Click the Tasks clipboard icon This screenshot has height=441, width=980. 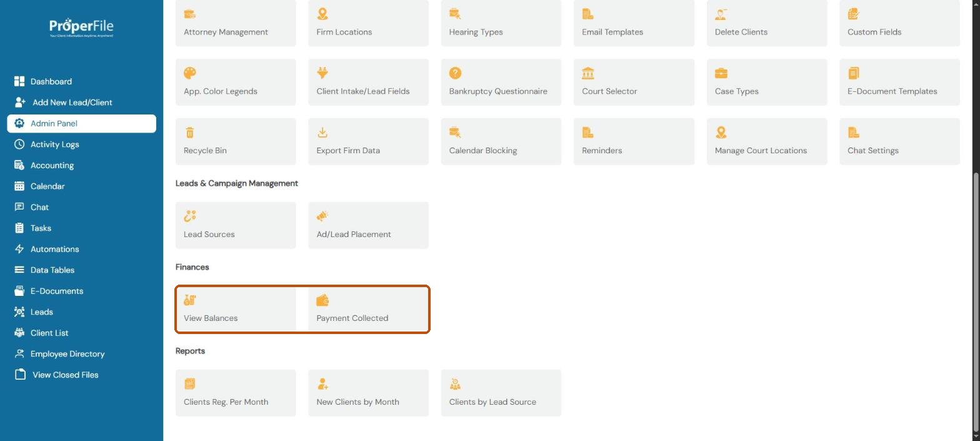(19, 228)
